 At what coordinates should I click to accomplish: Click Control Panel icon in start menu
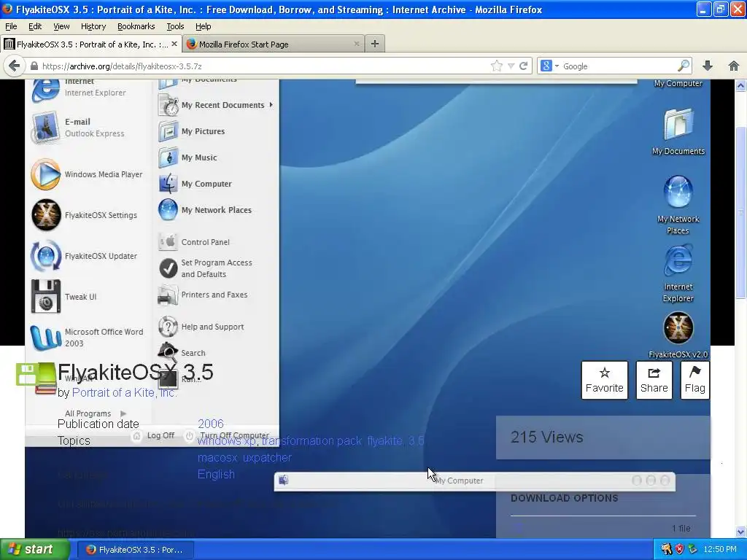(169, 242)
